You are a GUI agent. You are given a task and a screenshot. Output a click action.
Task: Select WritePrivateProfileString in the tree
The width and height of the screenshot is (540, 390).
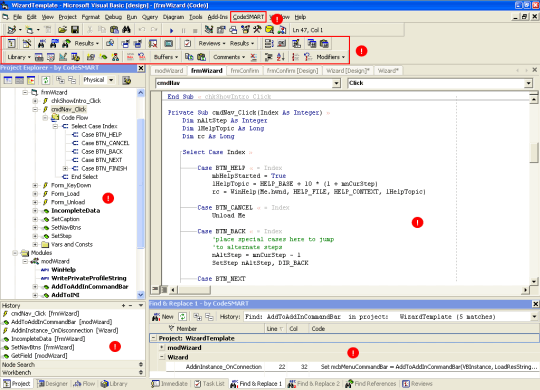[89, 278]
